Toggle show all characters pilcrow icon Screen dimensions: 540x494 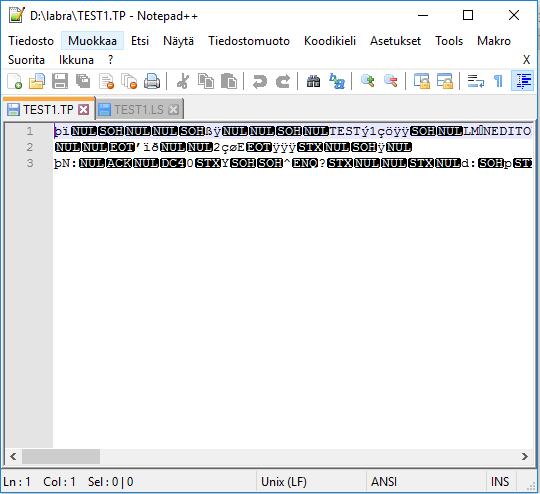coord(498,81)
